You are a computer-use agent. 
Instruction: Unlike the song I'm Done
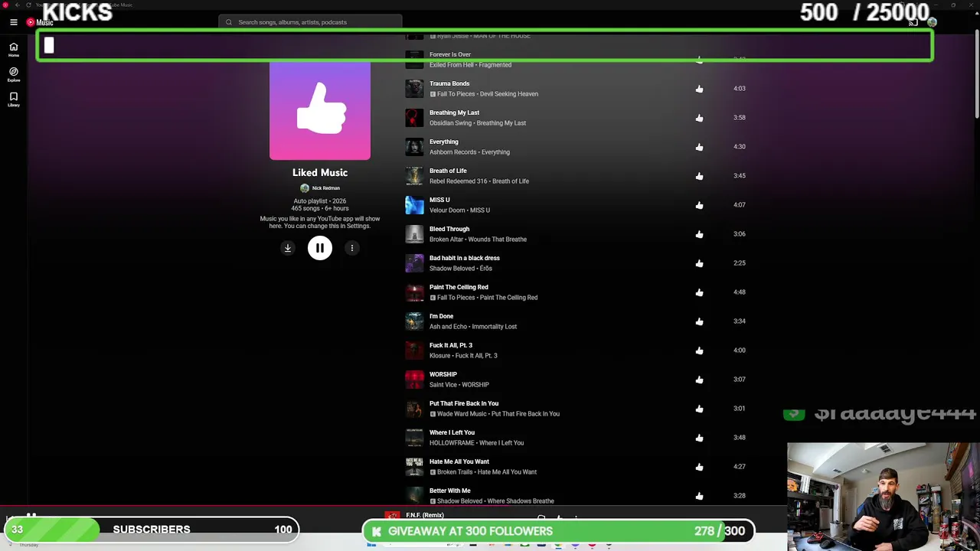point(699,321)
